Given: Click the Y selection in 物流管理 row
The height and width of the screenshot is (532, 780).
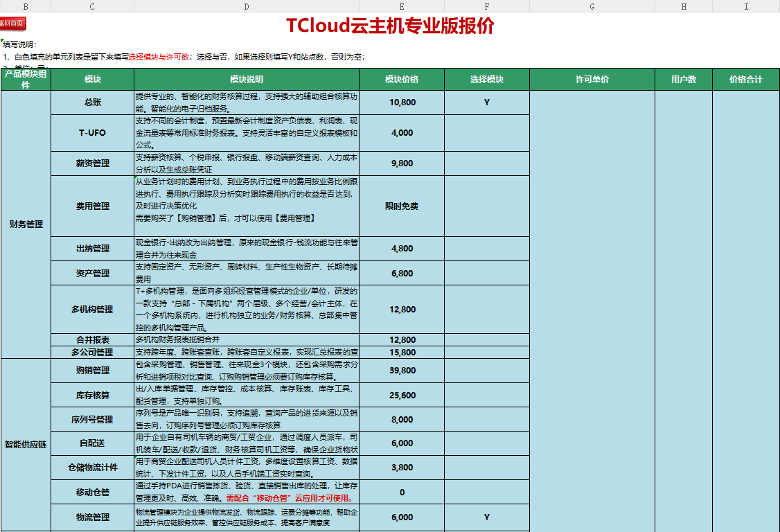Looking at the screenshot, I should [x=487, y=517].
